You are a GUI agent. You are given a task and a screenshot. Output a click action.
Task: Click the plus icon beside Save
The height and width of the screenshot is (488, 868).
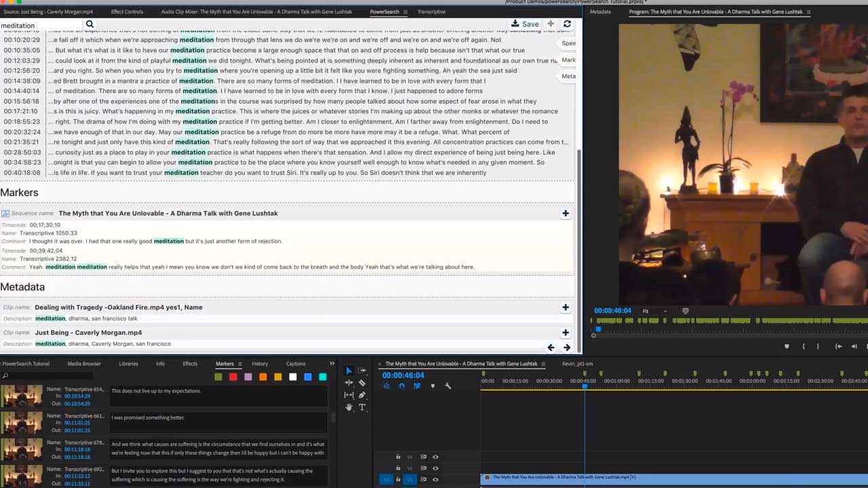[x=551, y=24]
